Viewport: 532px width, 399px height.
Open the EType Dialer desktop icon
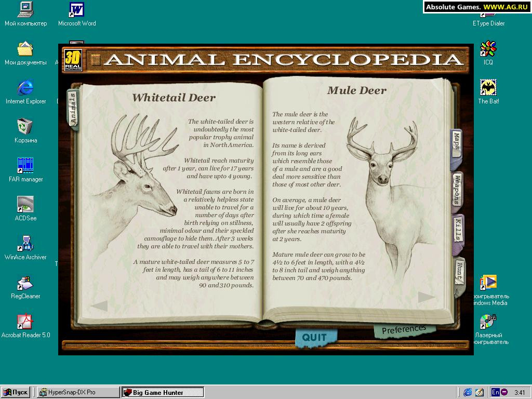coord(488,19)
